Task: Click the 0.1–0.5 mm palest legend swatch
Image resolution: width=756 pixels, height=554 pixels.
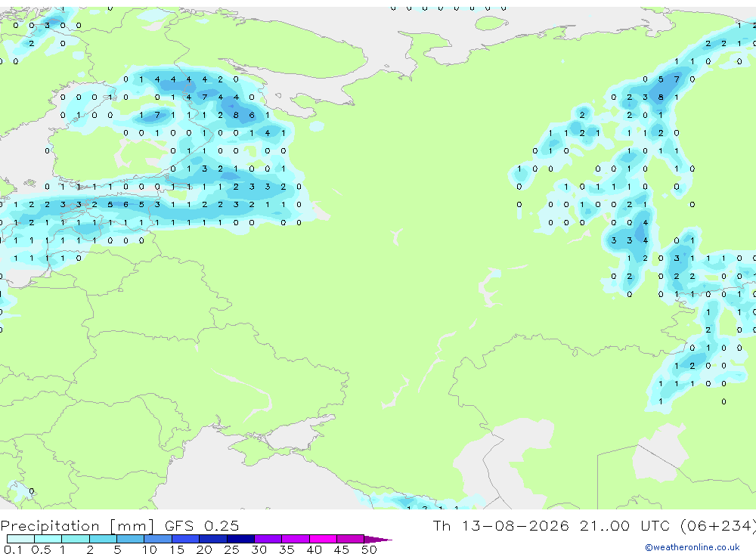Action: [20, 539]
